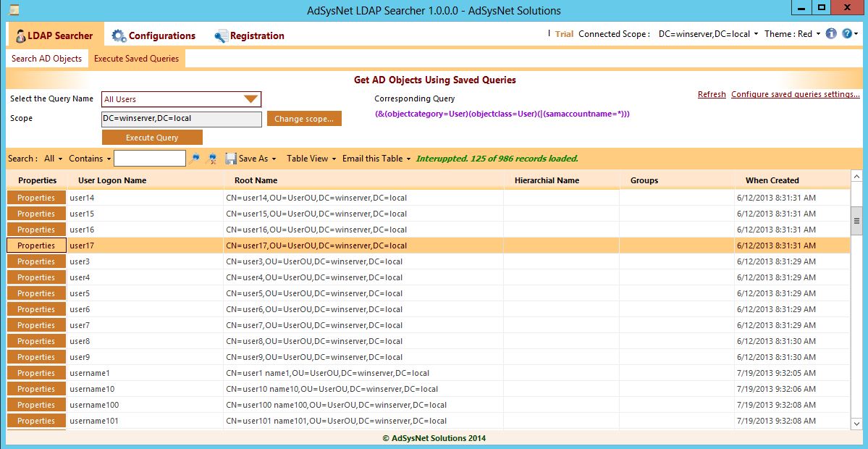Open the Email this Table dropdown
The width and height of the screenshot is (868, 449).
pos(376,159)
